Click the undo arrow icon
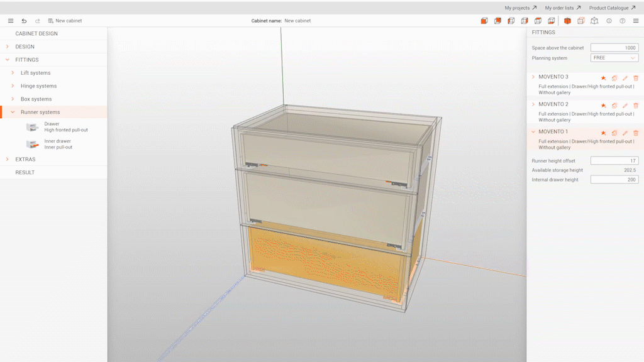 (24, 20)
